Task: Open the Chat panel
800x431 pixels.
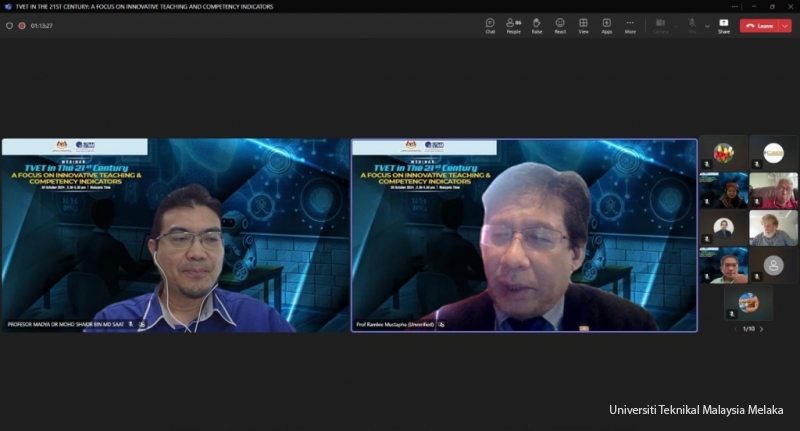Action: (x=490, y=25)
